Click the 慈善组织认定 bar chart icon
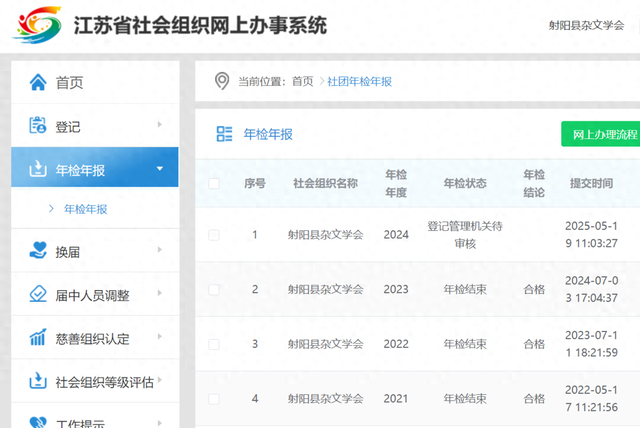The image size is (640, 428). pos(38,338)
